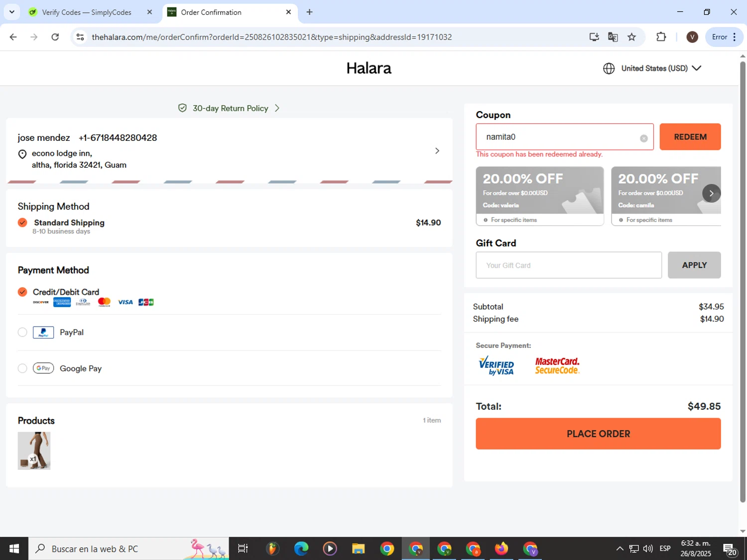Viewport: 747px width, 560px height.
Task: Click the Verified by Visa logo
Action: [x=496, y=366]
